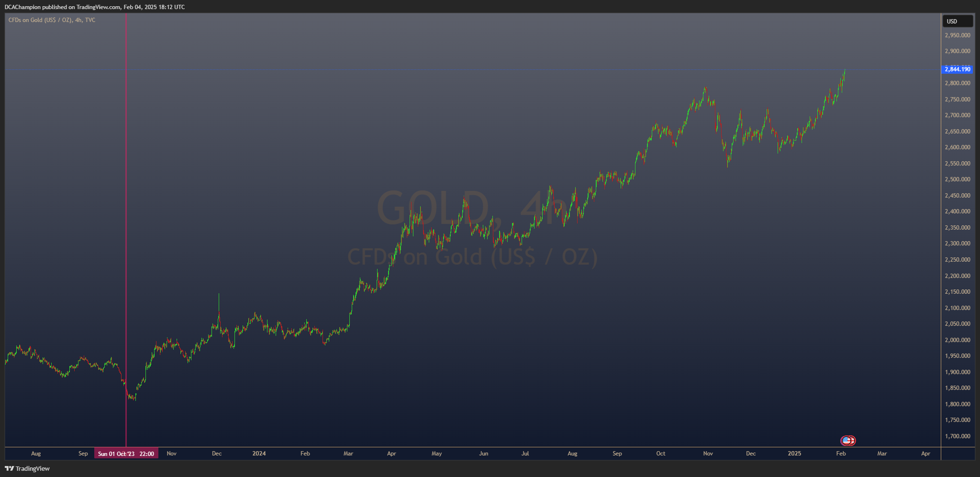Click the 'Feb' label right of '2025' on time axis

point(841,454)
